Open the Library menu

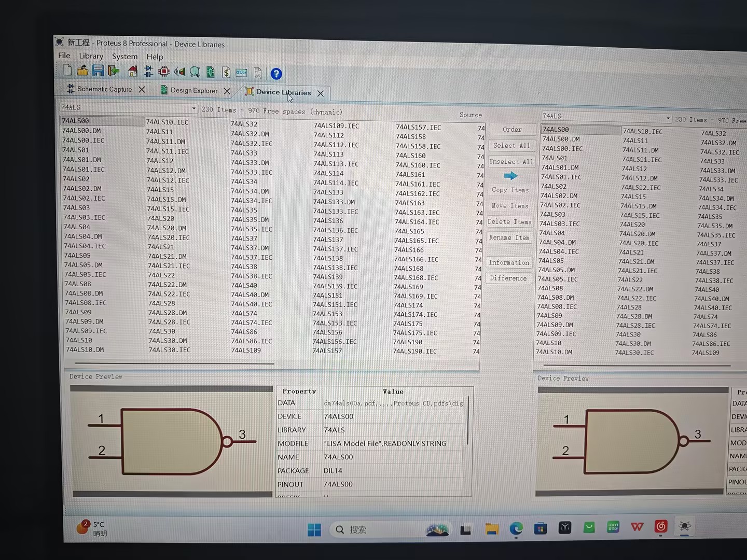(91, 56)
